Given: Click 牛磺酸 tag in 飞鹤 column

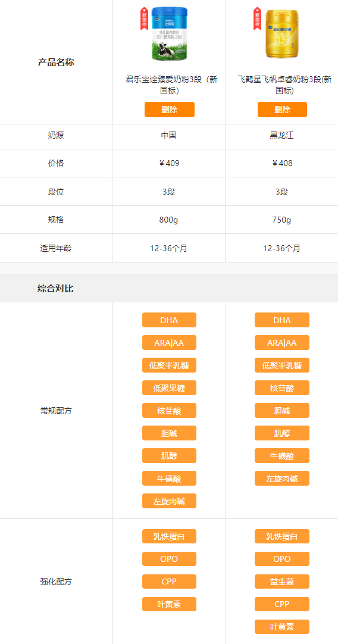Looking at the screenshot, I should tap(281, 455).
